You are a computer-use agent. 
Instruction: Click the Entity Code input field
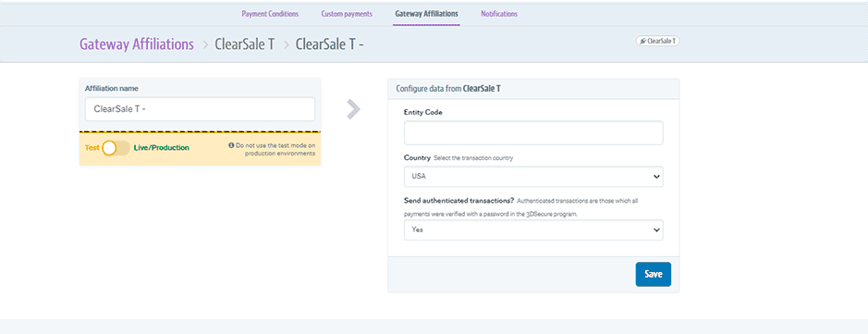(x=533, y=133)
